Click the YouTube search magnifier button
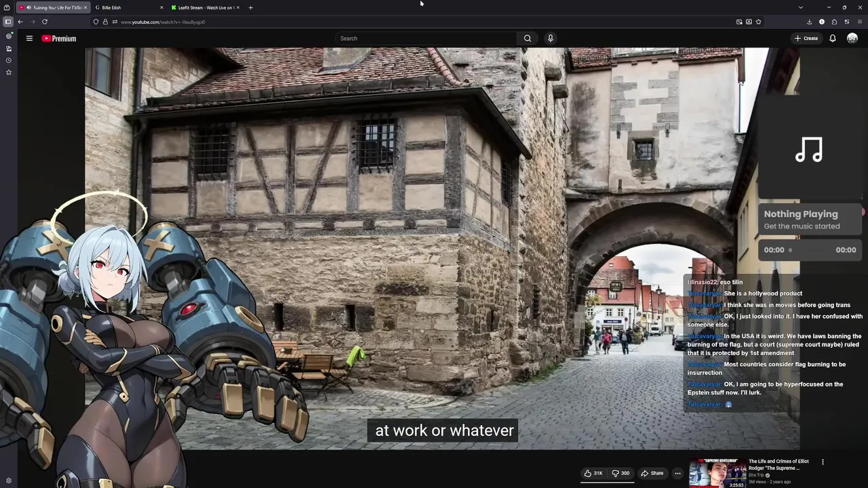This screenshot has width=868, height=488. coord(527,39)
